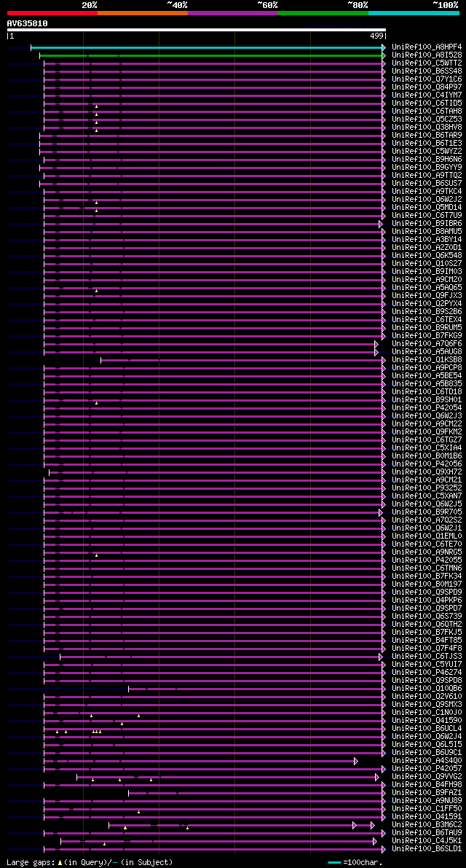Screen dimensions: 466x868
Task: Click the AV635810 query name
Action: point(27,23)
